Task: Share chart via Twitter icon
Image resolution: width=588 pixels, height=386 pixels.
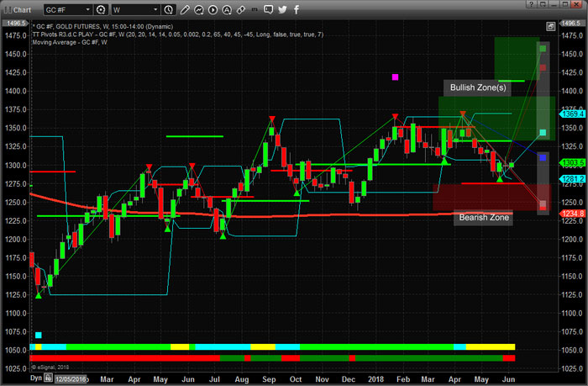Action: [x=282, y=10]
